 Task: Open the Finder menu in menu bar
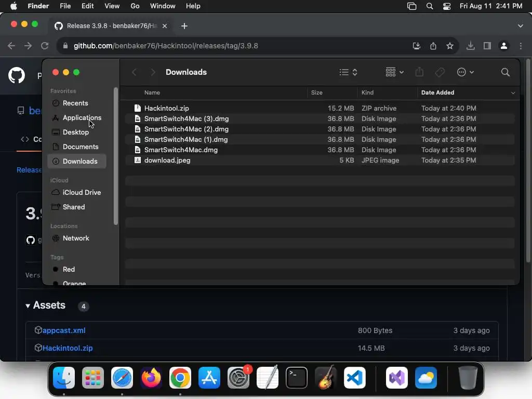click(x=38, y=6)
